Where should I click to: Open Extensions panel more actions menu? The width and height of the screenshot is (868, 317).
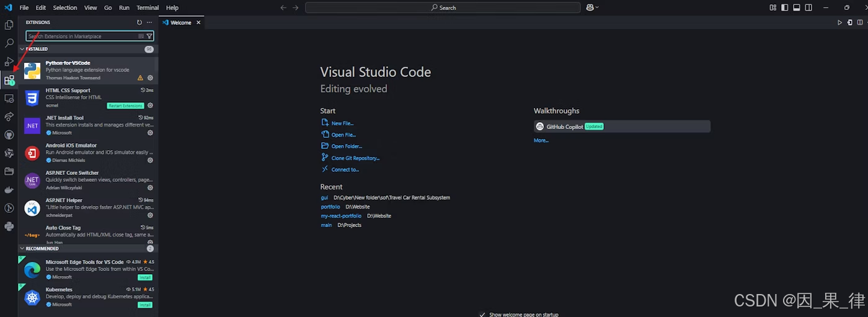[149, 22]
